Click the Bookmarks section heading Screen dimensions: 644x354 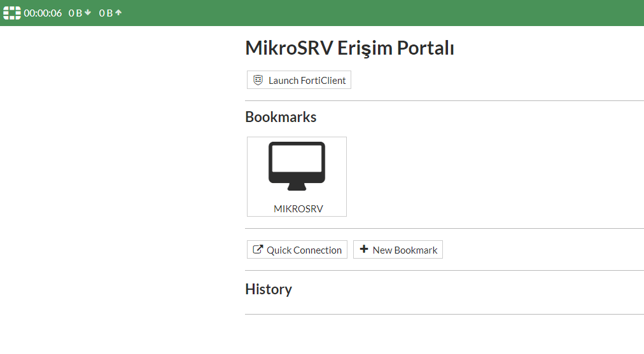(x=281, y=117)
